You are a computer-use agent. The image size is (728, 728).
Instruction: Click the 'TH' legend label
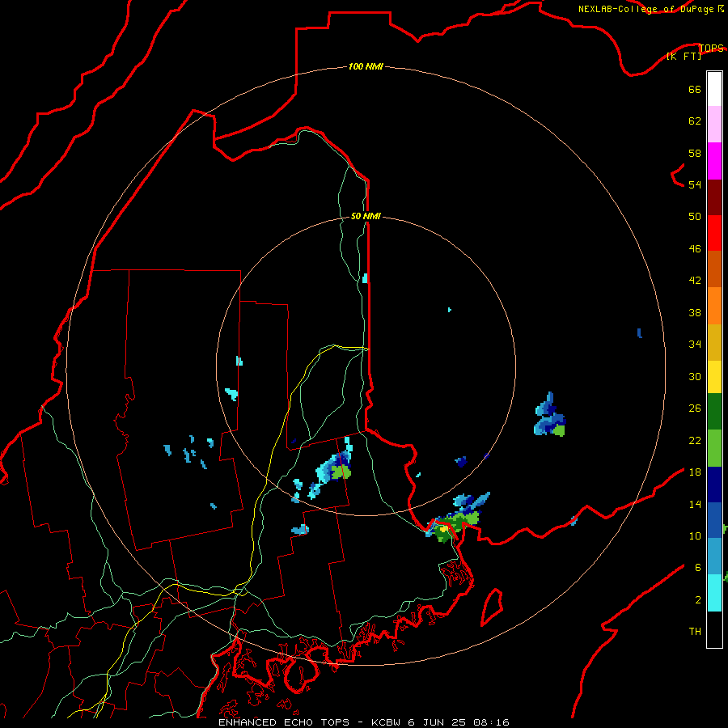pos(695,631)
